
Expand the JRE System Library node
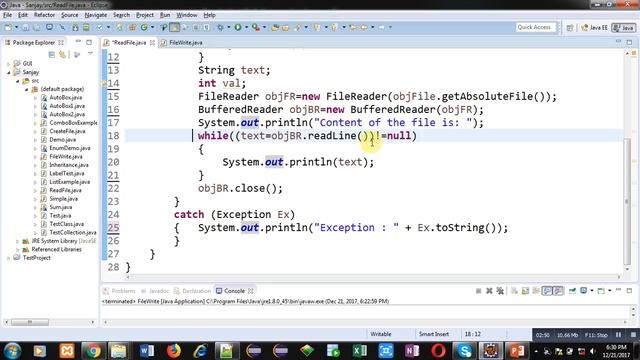(x=18, y=241)
